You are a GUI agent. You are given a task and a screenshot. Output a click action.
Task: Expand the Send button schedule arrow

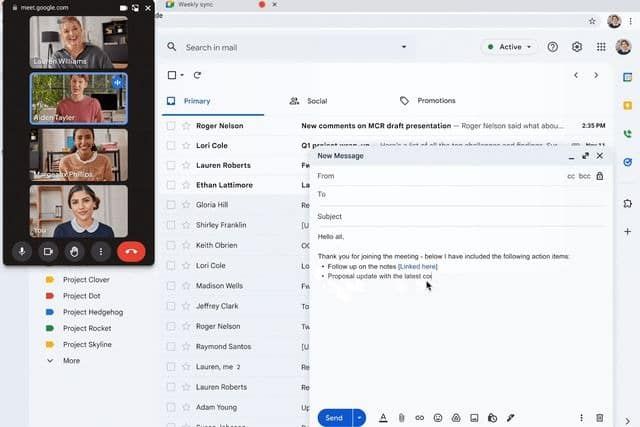pyautogui.click(x=359, y=417)
